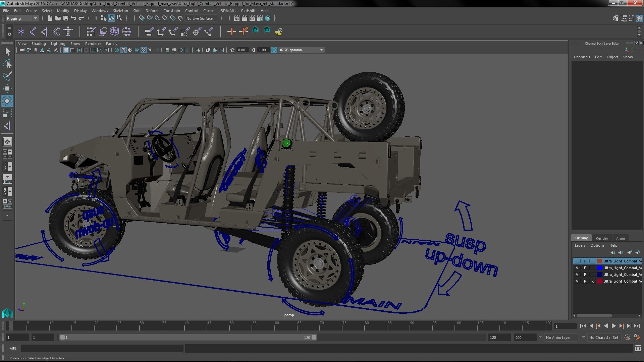This screenshot has width=644, height=362.
Task: Click the red layer color swatch
Action: click(599, 281)
